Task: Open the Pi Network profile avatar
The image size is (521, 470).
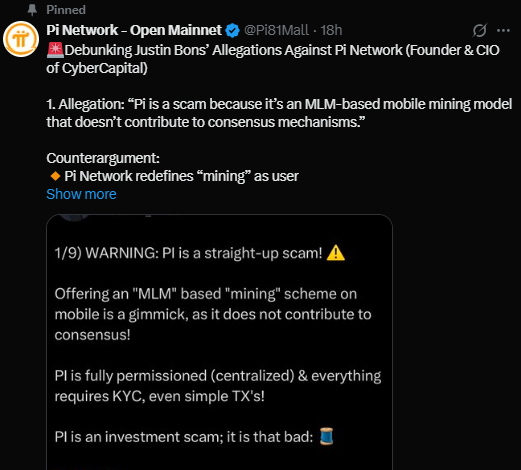Action: 21,39
